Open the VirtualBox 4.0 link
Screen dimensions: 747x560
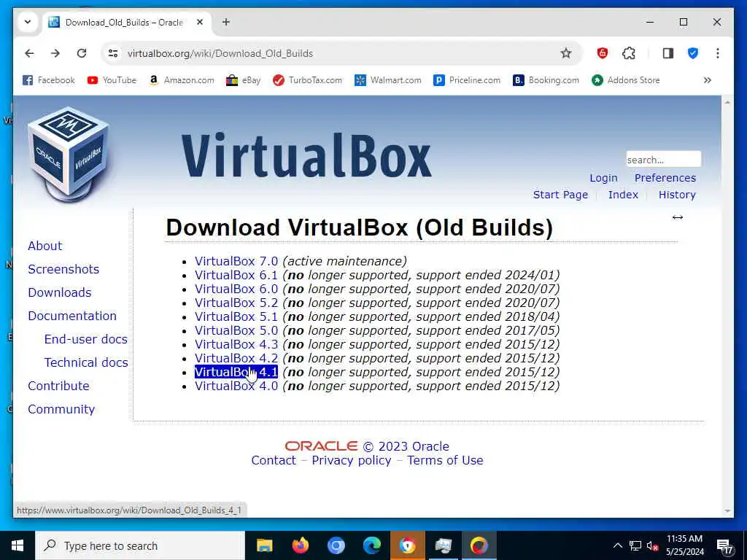pos(236,386)
